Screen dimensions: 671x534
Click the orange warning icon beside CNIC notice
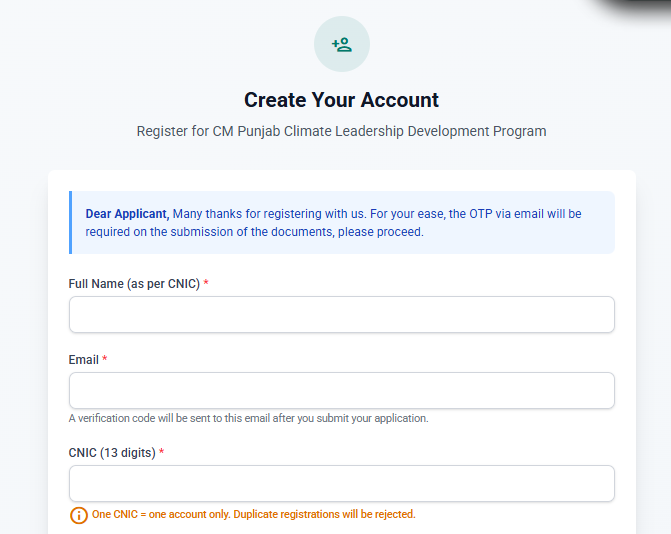pyautogui.click(x=78, y=515)
